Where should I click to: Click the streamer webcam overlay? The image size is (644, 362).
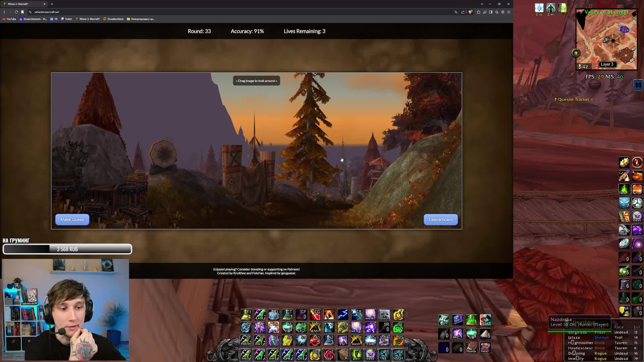(65, 309)
